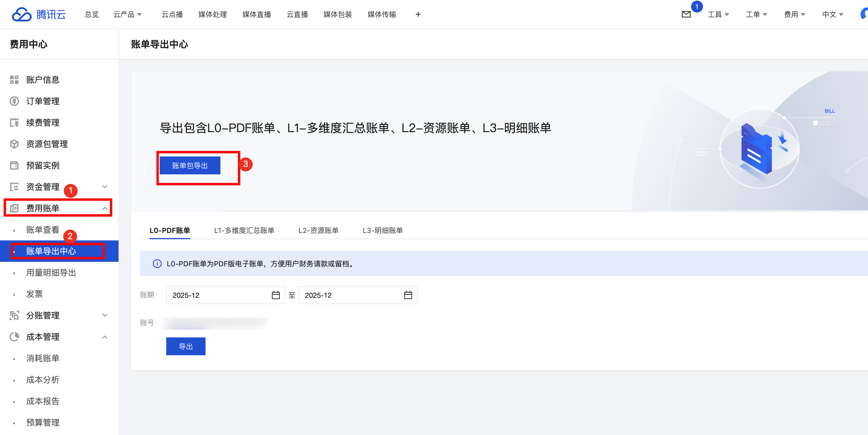Switch to the L2-资源账单 tab

(318, 231)
